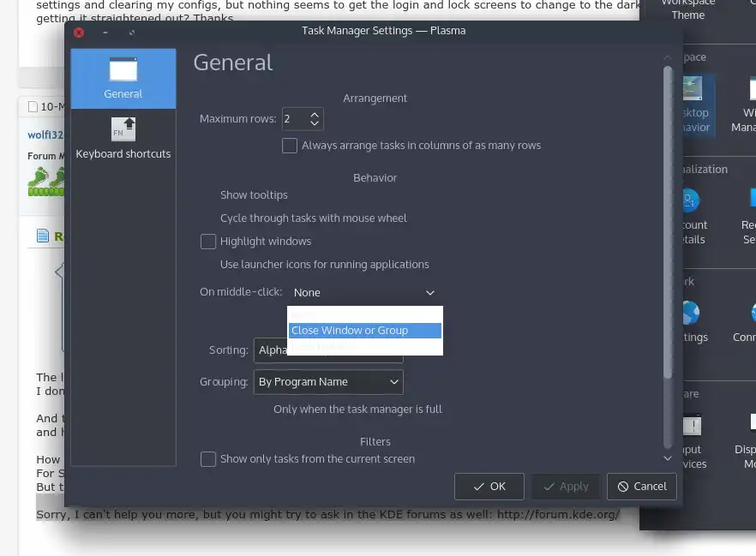Screen dimensions: 756x556
Task: Click the Apply button
Action: pyautogui.click(x=566, y=487)
